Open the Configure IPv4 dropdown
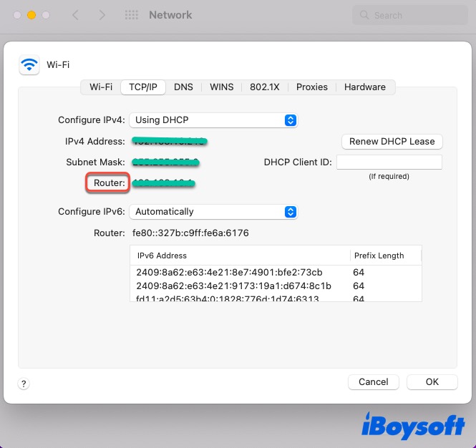476x448 pixels. click(x=213, y=120)
